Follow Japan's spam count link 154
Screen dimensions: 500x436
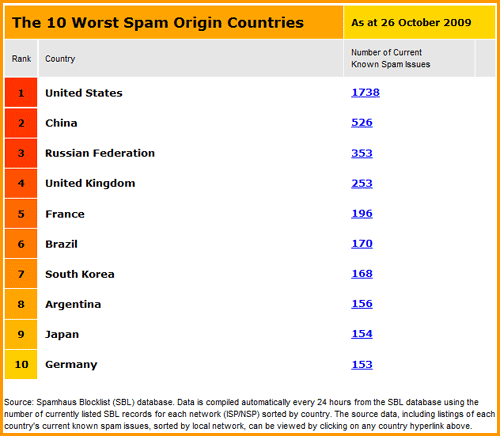pyautogui.click(x=362, y=334)
